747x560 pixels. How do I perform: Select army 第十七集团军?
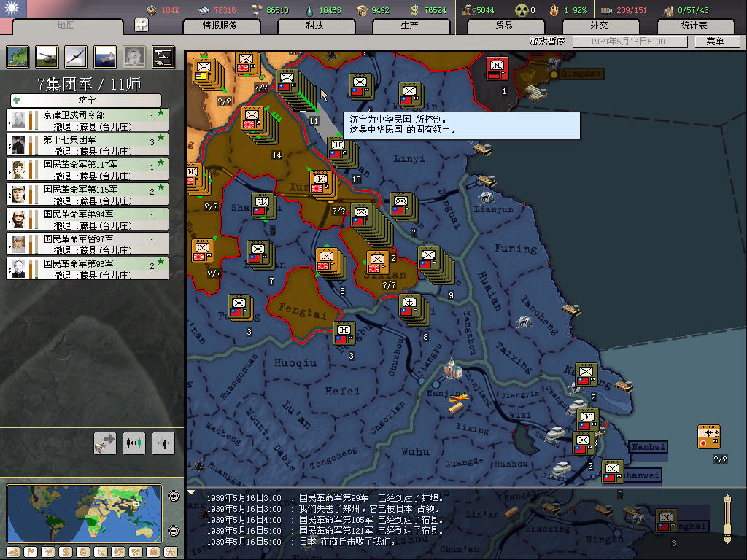point(88,145)
